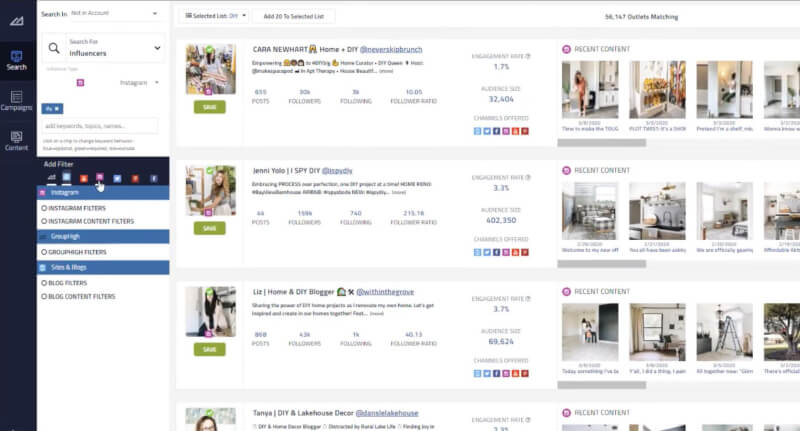The image size is (800, 431).
Task: Select the Pinterest filter icon in Add Filter
Action: pyautogui.click(x=135, y=179)
